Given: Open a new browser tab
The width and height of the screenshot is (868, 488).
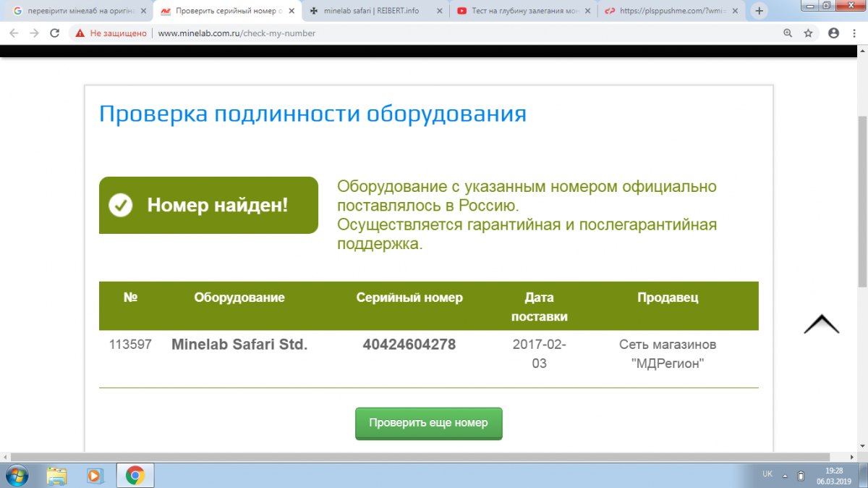Looking at the screenshot, I should [x=759, y=11].
